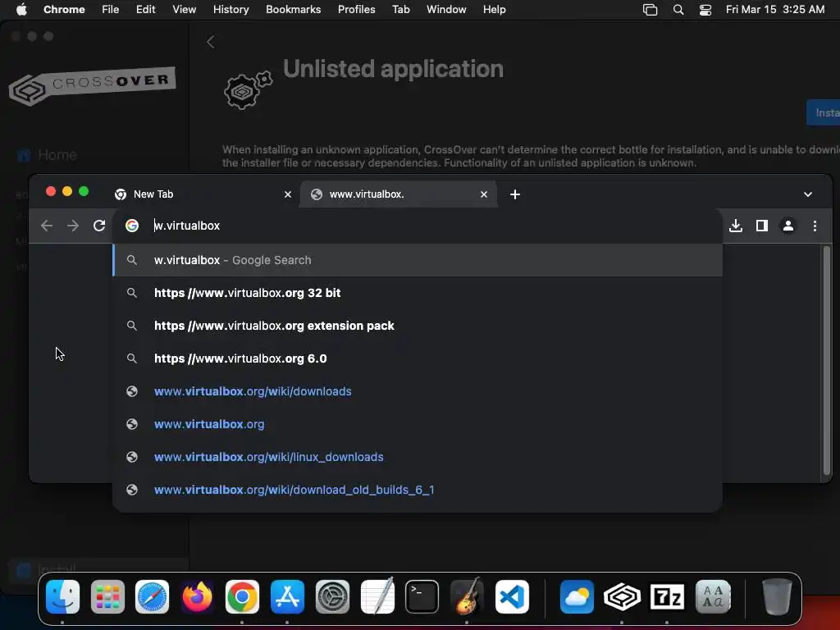Image resolution: width=840 pixels, height=630 pixels.
Task: Open CrossOver from the Dock
Action: point(622,596)
